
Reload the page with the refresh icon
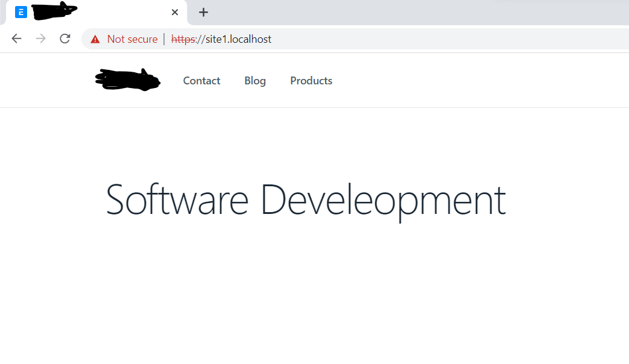click(x=65, y=39)
